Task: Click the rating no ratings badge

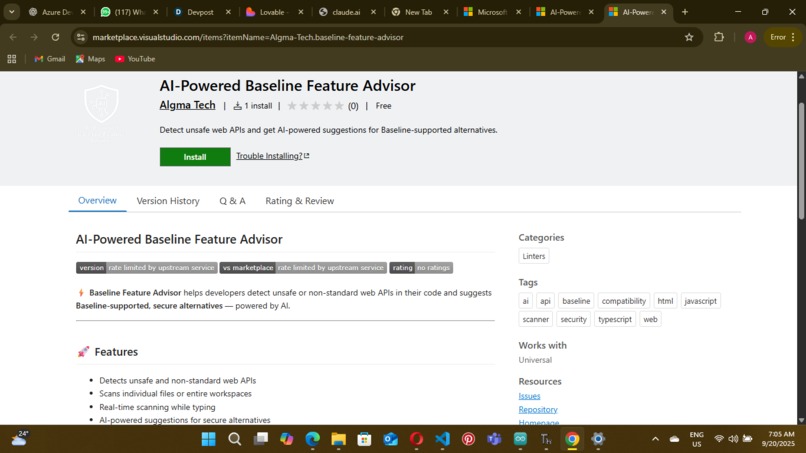Action: [421, 268]
